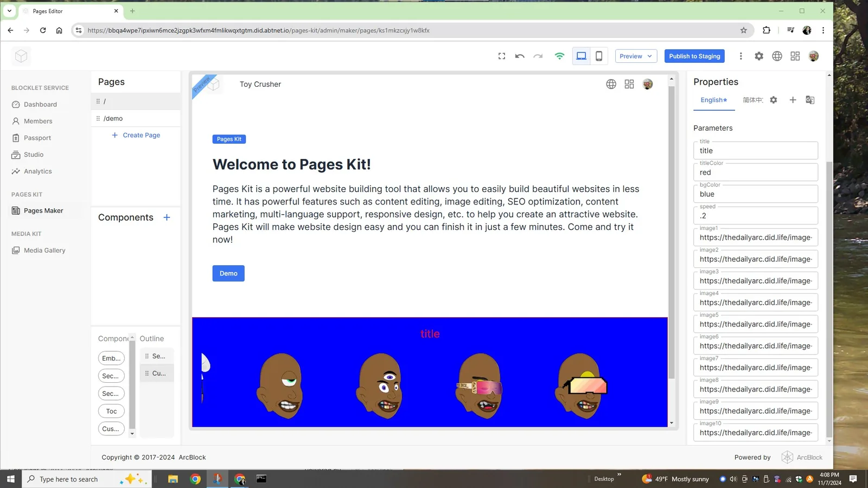The height and width of the screenshot is (488, 868).
Task: Select the English language tab
Action: tap(714, 100)
